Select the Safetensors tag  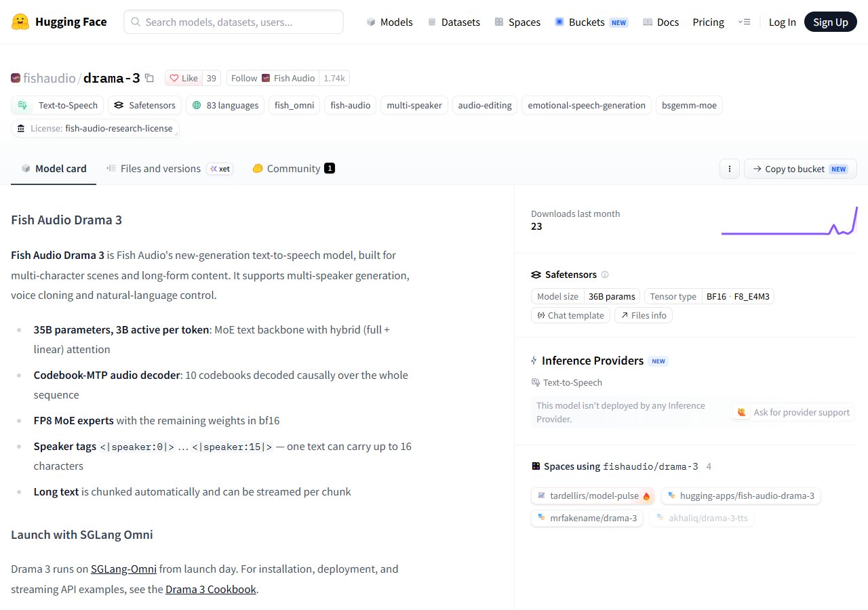click(x=145, y=105)
